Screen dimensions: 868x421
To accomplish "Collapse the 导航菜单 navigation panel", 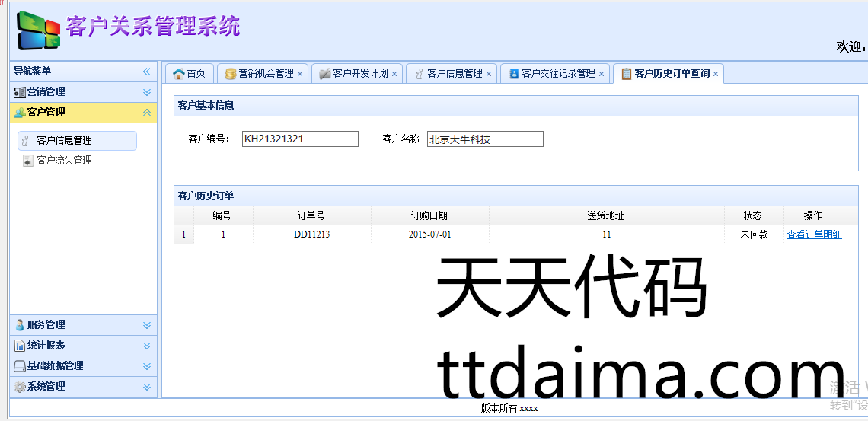I will click(147, 72).
